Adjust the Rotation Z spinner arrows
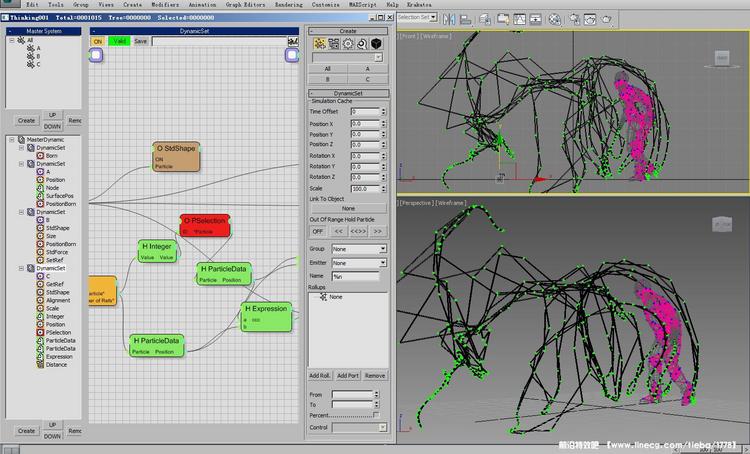The height and width of the screenshot is (454, 750). coord(383,177)
